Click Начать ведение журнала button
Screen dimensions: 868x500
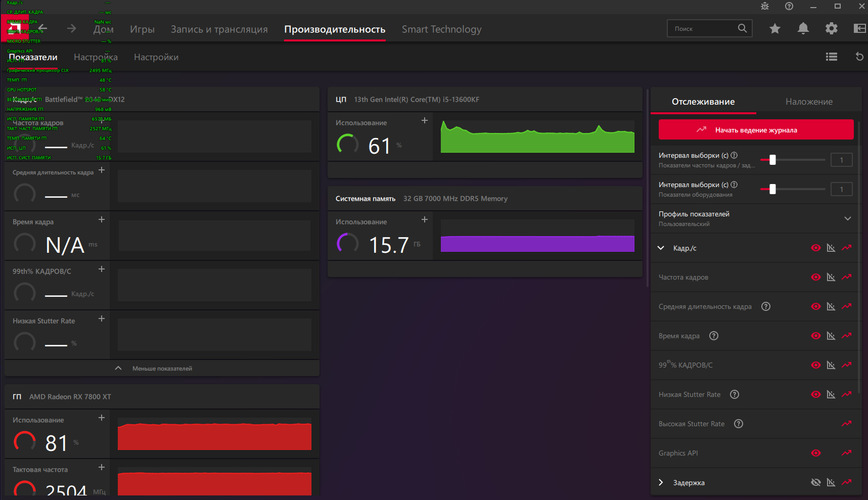tap(756, 129)
